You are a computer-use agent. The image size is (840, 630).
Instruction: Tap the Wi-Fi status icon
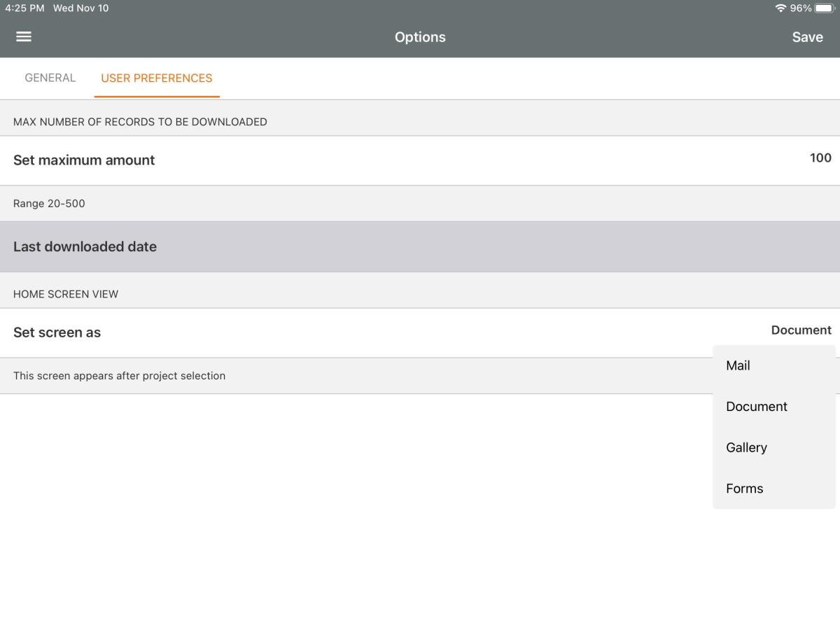tap(780, 8)
